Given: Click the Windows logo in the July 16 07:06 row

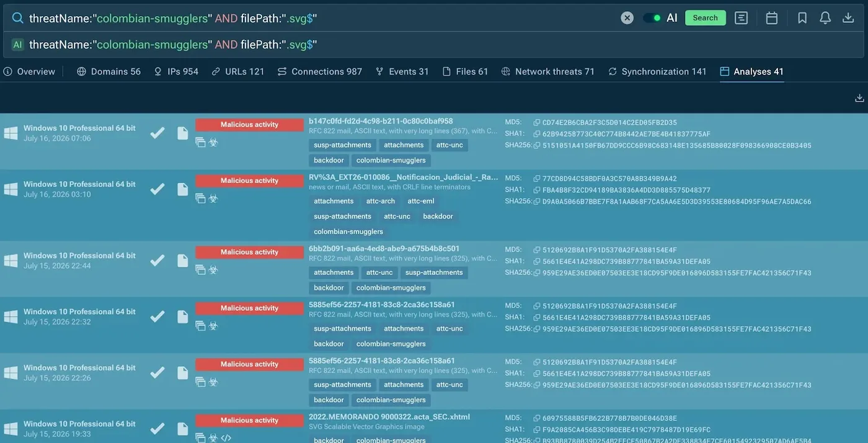Looking at the screenshot, I should pyautogui.click(x=11, y=133).
